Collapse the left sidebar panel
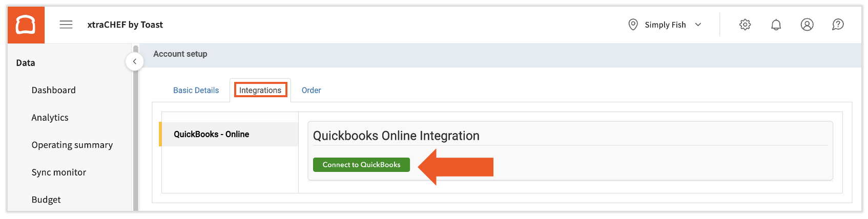Image resolution: width=868 pixels, height=219 pixels. pos(134,62)
